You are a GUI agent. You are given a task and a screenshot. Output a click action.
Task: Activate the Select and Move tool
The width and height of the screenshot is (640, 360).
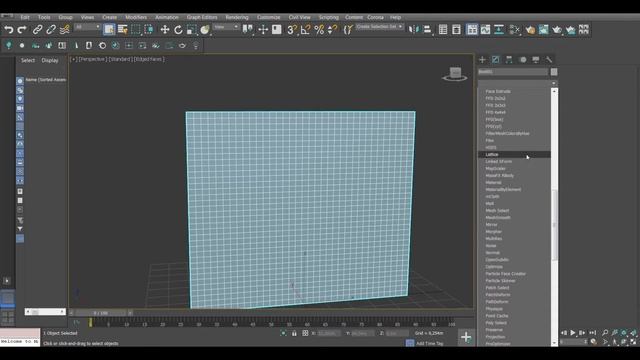(x=164, y=29)
